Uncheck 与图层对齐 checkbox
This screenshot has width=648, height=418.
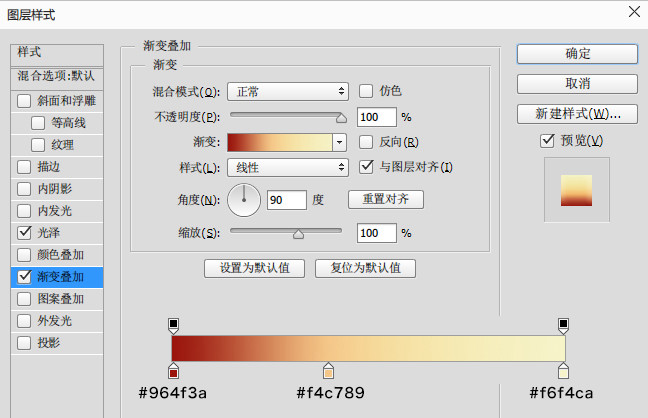(366, 167)
